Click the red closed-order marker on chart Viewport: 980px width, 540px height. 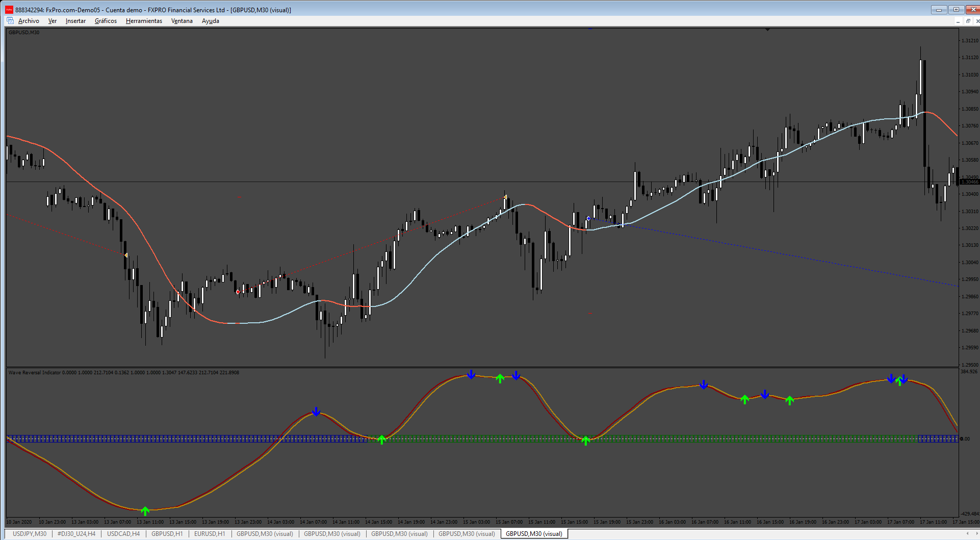238,292
